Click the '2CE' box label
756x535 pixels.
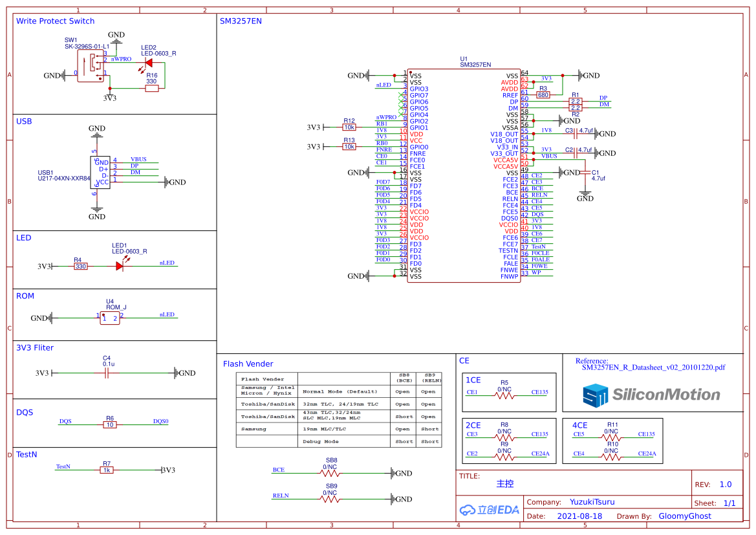coord(473,426)
